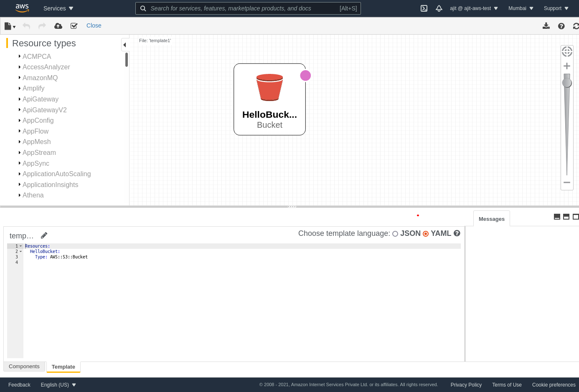This screenshot has width=579, height=392.
Task: Open the help question mark icon in toolbar
Action: 561,26
